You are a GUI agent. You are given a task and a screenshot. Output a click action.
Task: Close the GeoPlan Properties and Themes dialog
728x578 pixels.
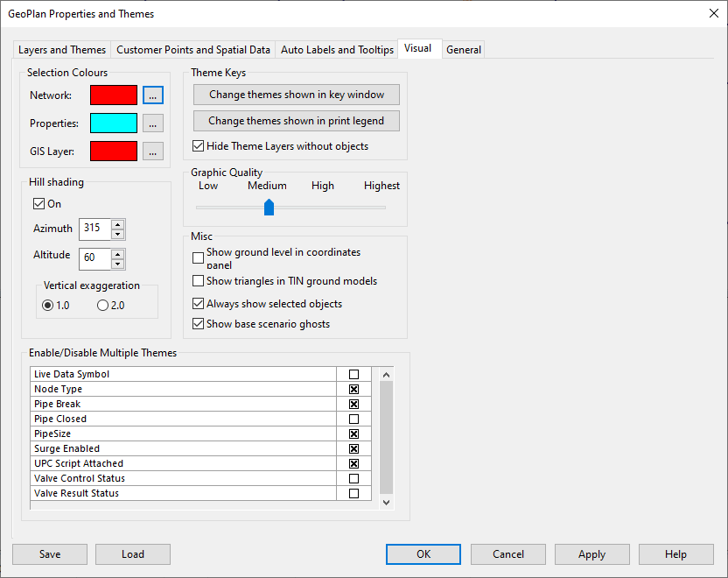(x=714, y=13)
